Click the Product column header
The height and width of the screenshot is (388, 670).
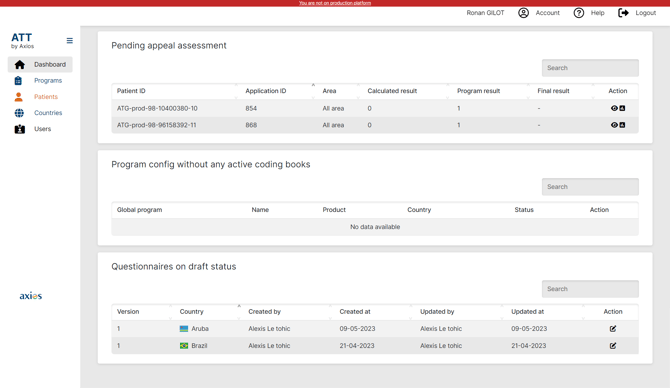334,210
